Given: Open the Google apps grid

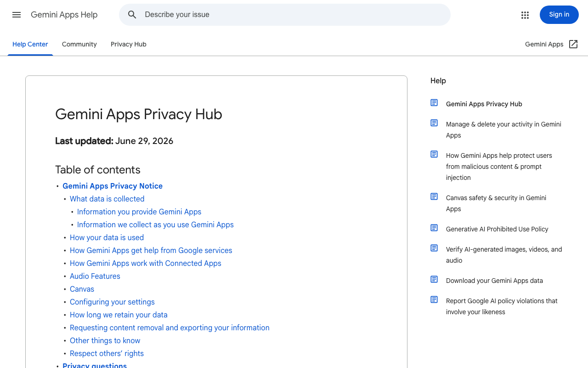Looking at the screenshot, I should click(525, 15).
